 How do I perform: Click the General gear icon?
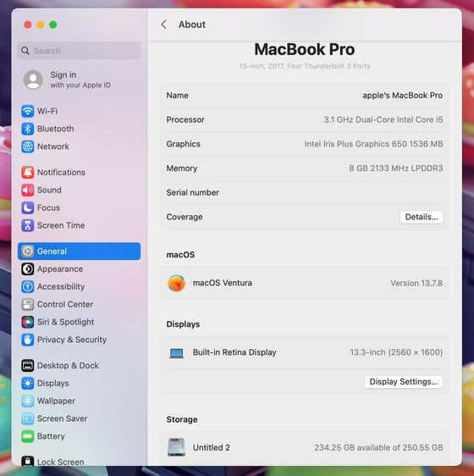coord(28,251)
